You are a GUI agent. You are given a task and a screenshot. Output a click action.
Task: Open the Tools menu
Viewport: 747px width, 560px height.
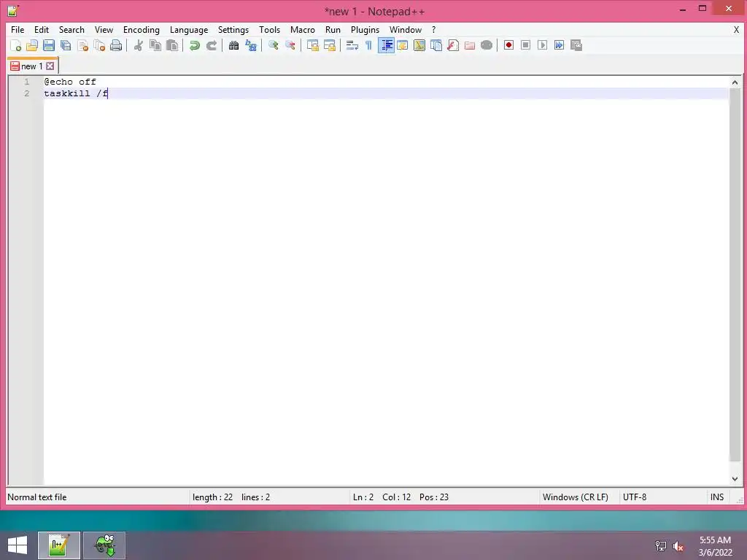(270, 29)
